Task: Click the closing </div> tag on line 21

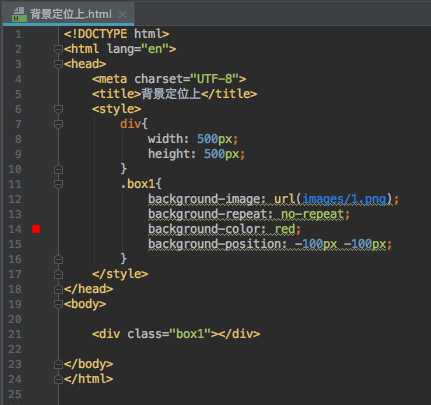Action: click(x=239, y=334)
